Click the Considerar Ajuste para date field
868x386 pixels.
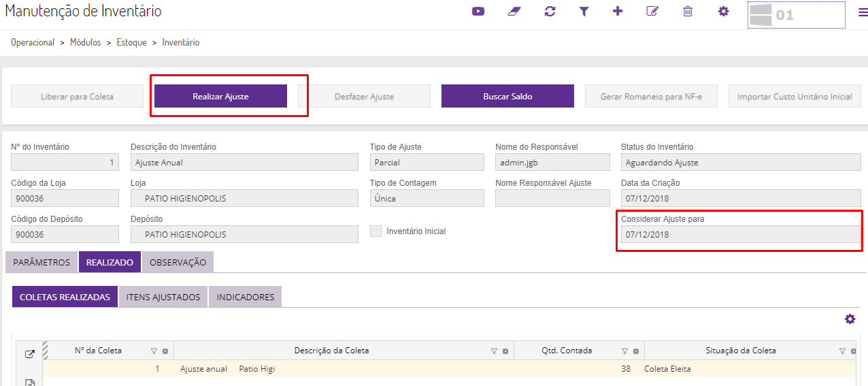pyautogui.click(x=741, y=235)
